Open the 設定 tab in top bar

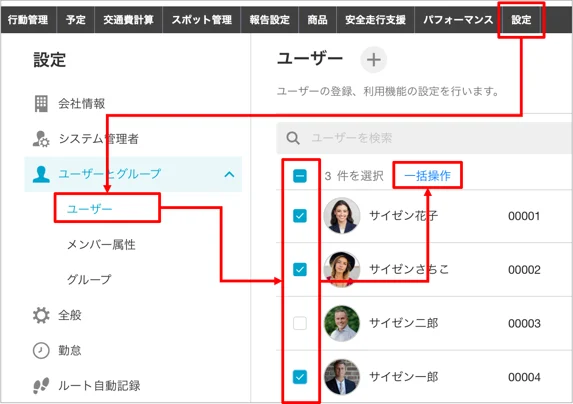click(x=521, y=19)
